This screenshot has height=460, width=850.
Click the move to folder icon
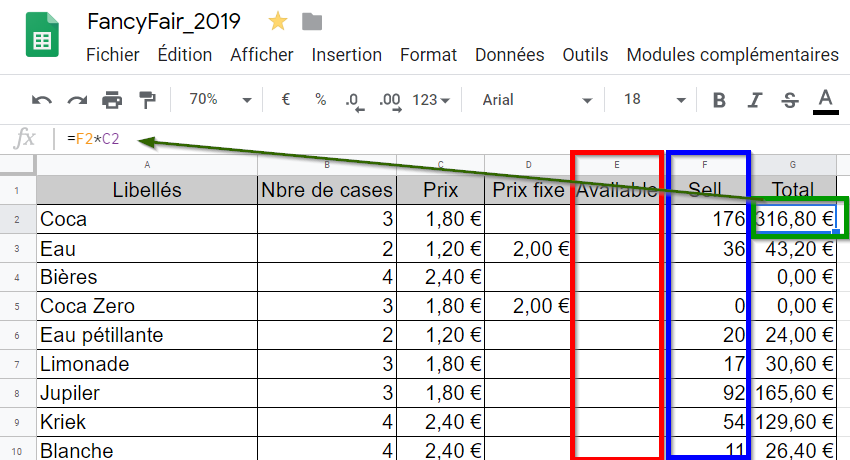[x=312, y=22]
